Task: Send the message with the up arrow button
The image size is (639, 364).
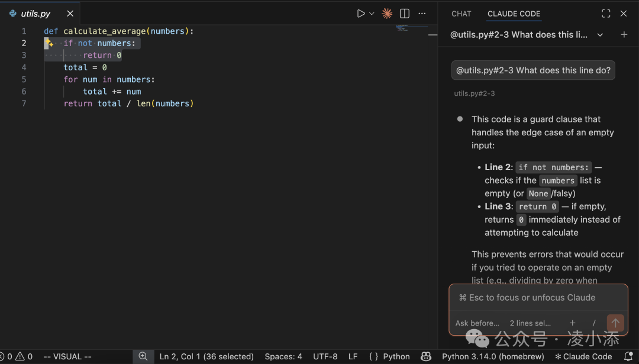Action: (x=615, y=323)
